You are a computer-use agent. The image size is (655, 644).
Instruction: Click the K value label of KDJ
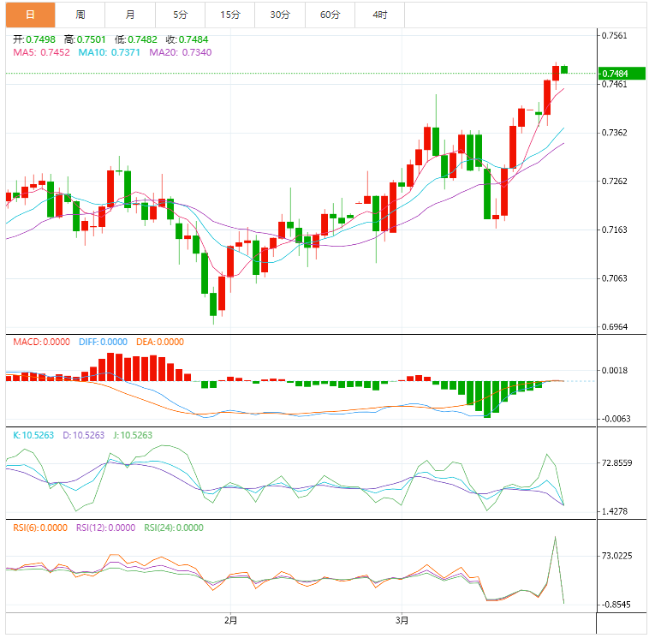coord(33,435)
